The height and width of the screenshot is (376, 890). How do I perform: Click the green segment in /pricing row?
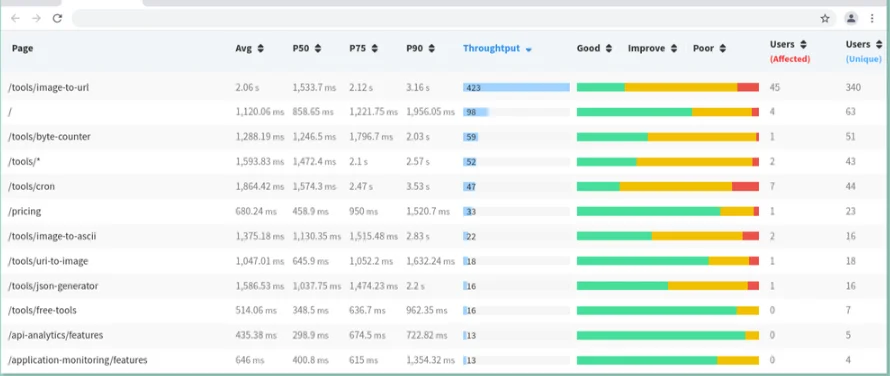coord(648,211)
